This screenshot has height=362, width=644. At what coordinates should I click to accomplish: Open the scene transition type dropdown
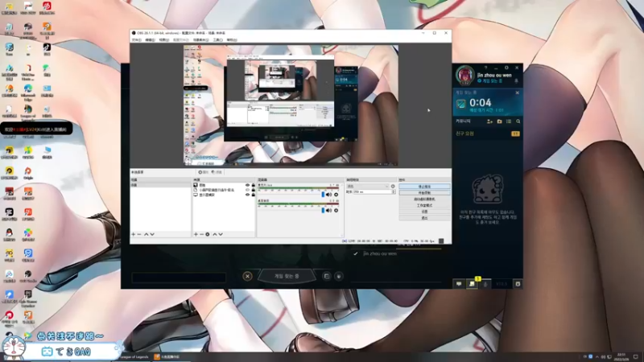pyautogui.click(x=368, y=187)
